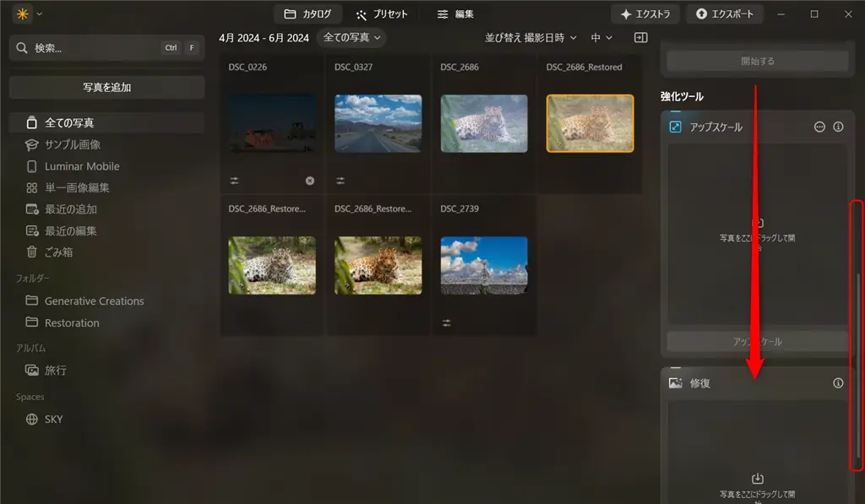Select the DSC_2739 thumbnail
This screenshot has height=504, width=865.
click(484, 266)
